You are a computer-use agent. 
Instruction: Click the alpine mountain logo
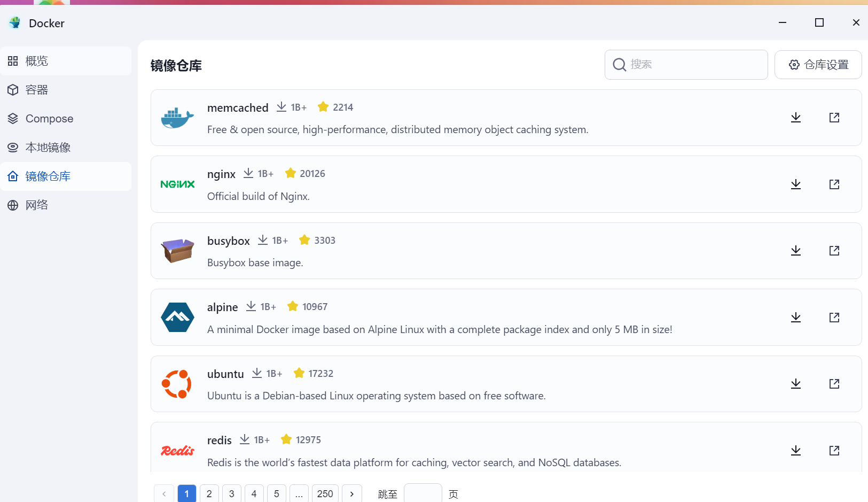[177, 317]
